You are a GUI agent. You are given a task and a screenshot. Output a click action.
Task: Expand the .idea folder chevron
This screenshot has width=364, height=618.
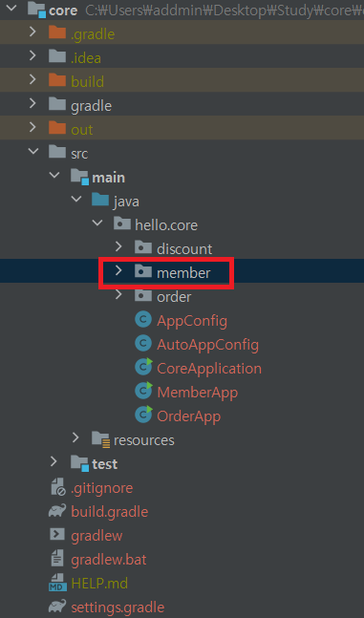(x=32, y=56)
